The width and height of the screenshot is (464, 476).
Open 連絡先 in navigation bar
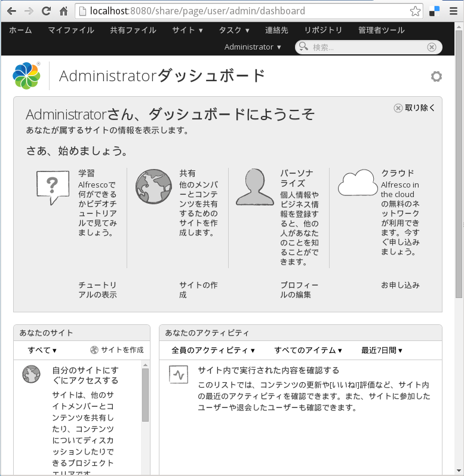tap(276, 30)
